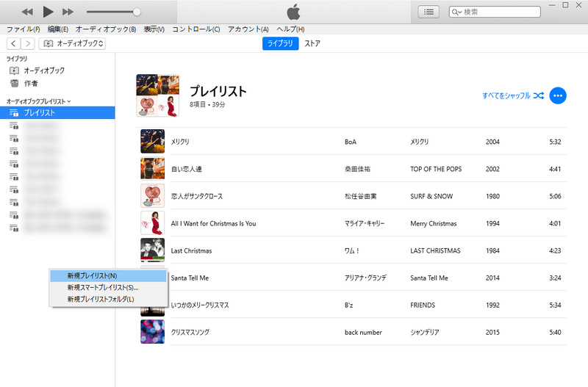588x387 pixels.
Task: Click album name Merry Christmas
Action: [x=433, y=224]
